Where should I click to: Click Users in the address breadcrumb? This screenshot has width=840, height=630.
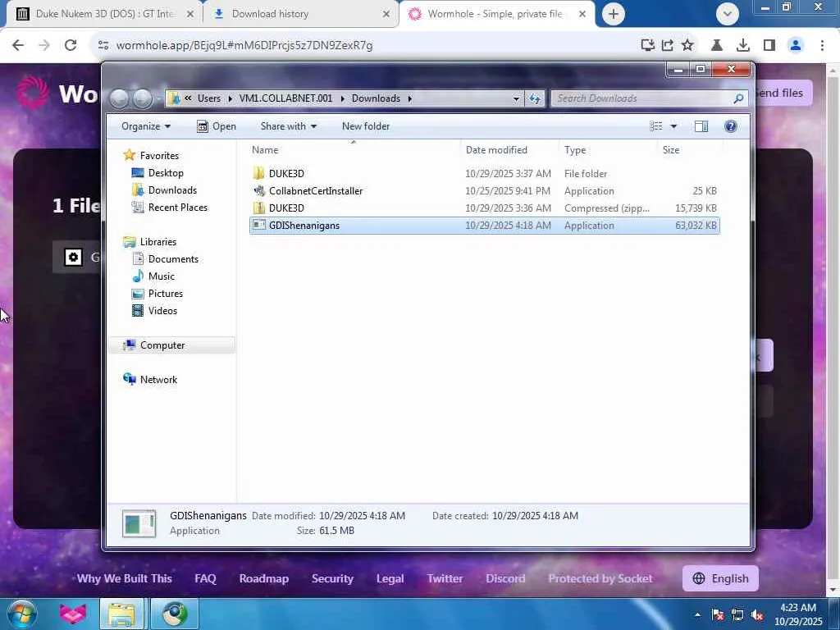point(209,98)
